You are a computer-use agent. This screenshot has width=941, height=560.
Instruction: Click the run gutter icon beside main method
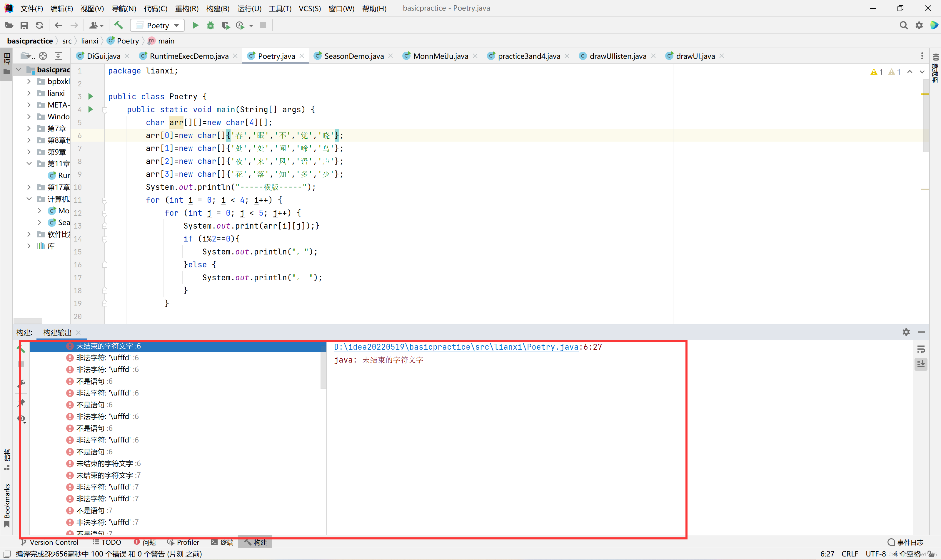91,109
